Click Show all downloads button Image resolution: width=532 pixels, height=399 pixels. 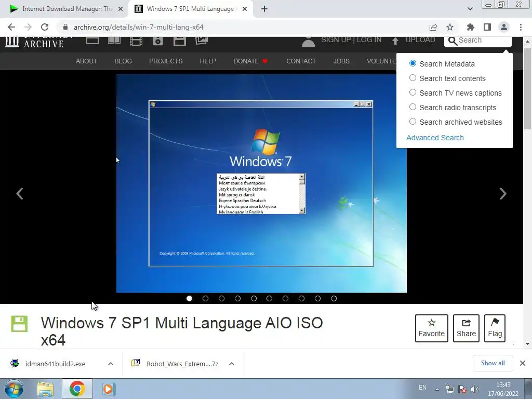pyautogui.click(x=493, y=363)
